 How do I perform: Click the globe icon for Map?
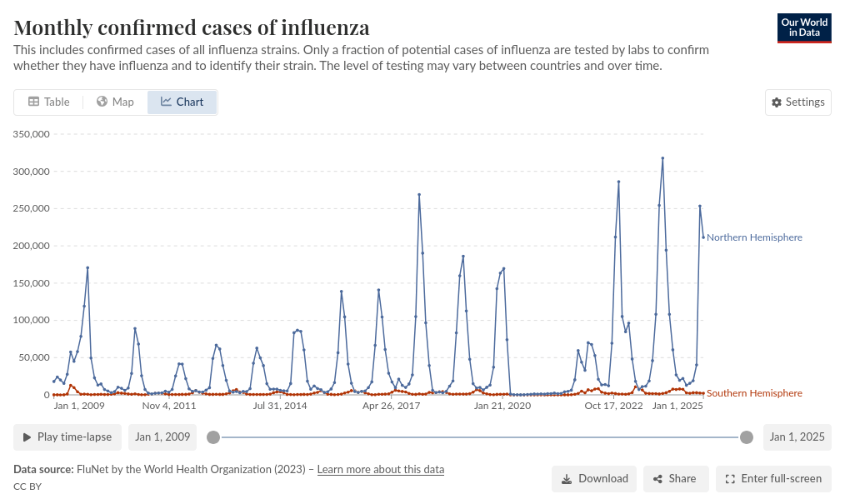tap(102, 102)
